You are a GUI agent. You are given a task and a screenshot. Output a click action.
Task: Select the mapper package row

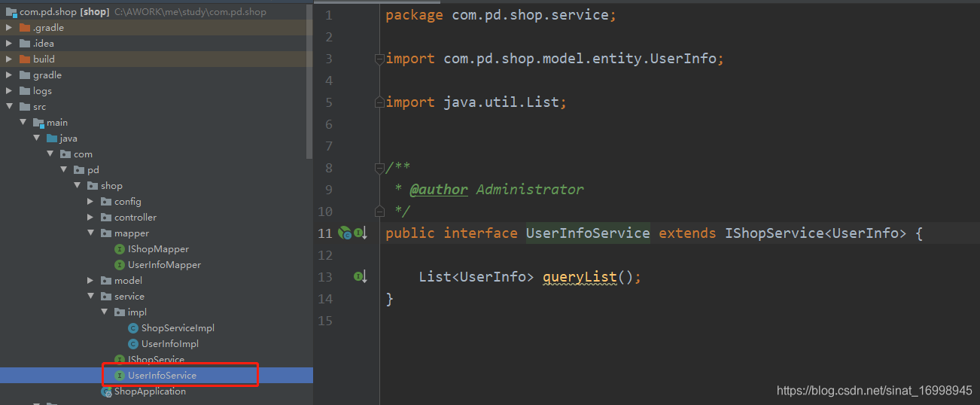point(157,233)
